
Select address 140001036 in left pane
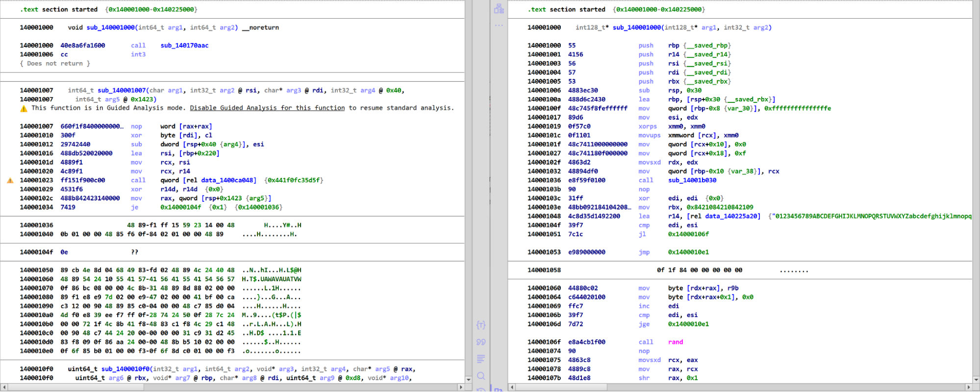tap(36, 225)
